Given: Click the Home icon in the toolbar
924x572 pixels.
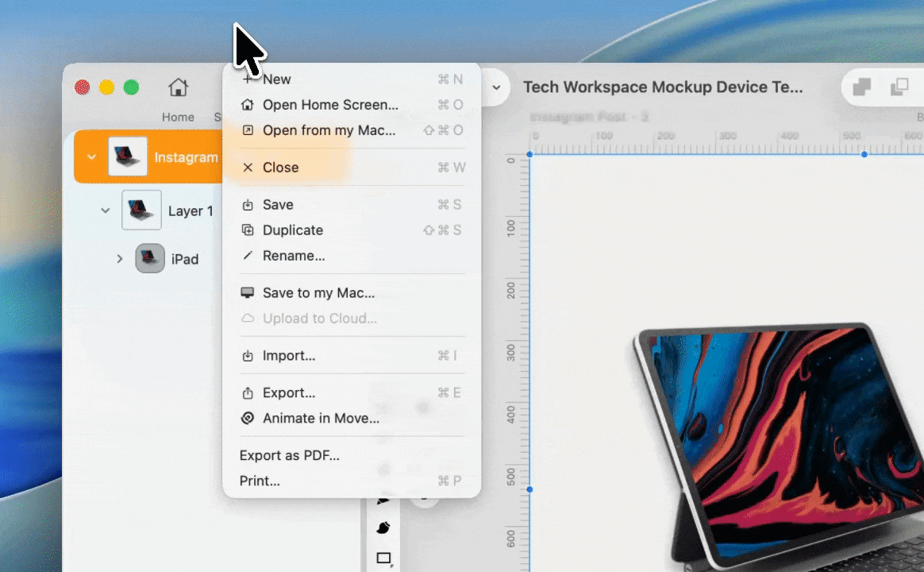Looking at the screenshot, I should (x=178, y=87).
